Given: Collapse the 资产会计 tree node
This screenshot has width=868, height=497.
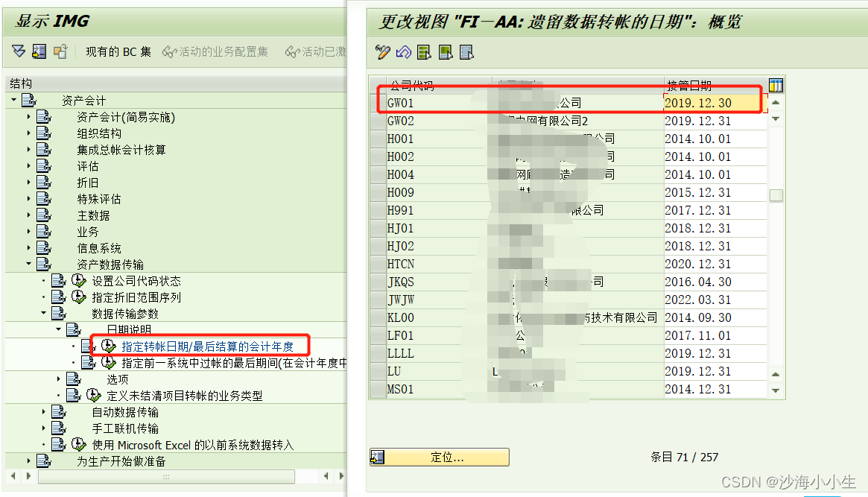Looking at the screenshot, I should point(14,100).
